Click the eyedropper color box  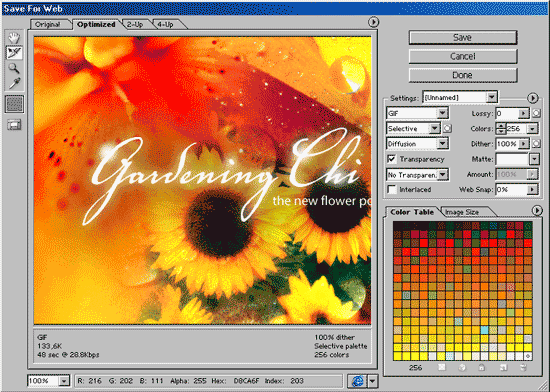pyautogui.click(x=14, y=104)
